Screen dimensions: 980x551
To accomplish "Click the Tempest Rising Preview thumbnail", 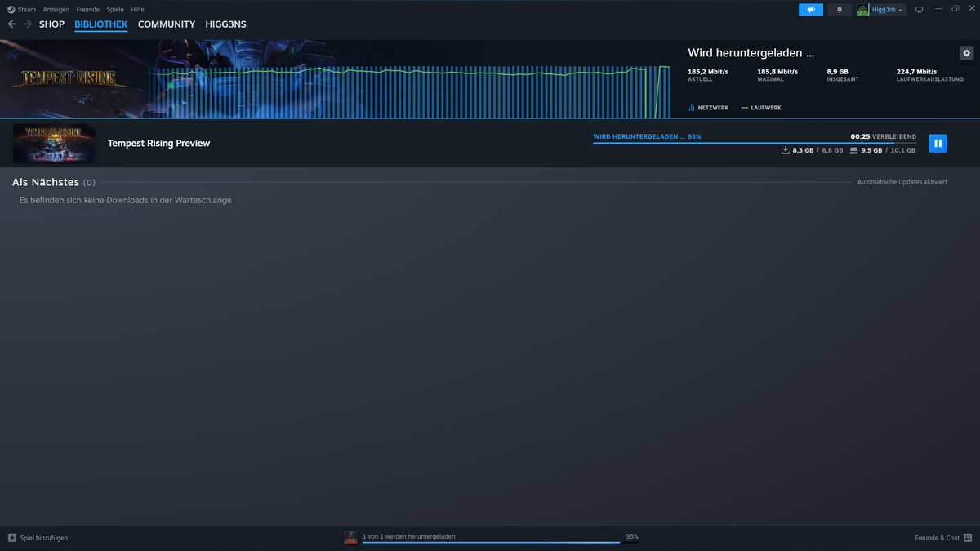I will point(54,144).
